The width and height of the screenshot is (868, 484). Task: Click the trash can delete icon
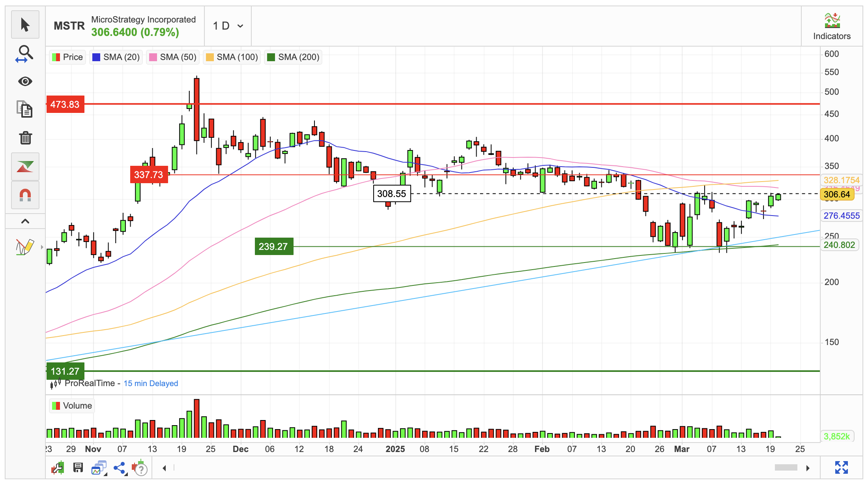(x=25, y=138)
